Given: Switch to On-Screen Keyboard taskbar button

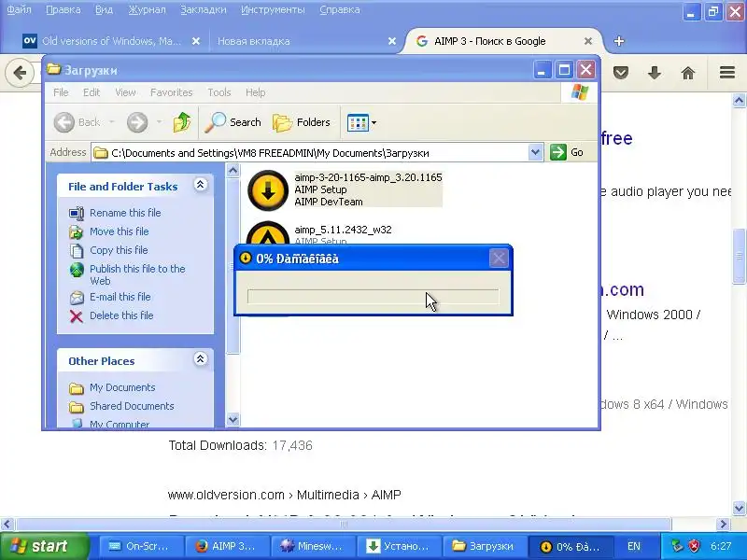Looking at the screenshot, I should [x=141, y=546].
